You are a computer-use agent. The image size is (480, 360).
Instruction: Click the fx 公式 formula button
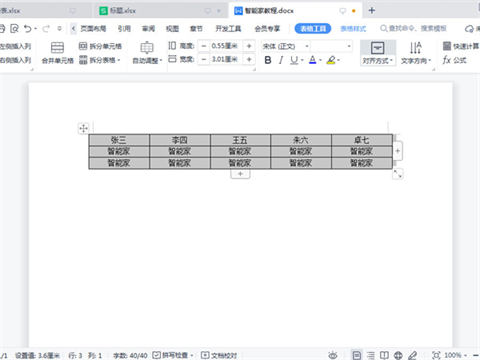coord(455,60)
